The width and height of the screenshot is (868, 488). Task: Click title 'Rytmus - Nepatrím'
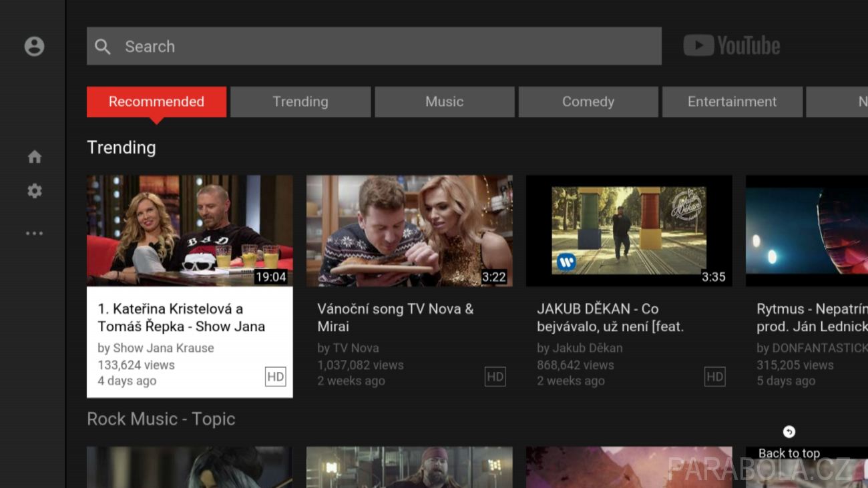(x=812, y=318)
